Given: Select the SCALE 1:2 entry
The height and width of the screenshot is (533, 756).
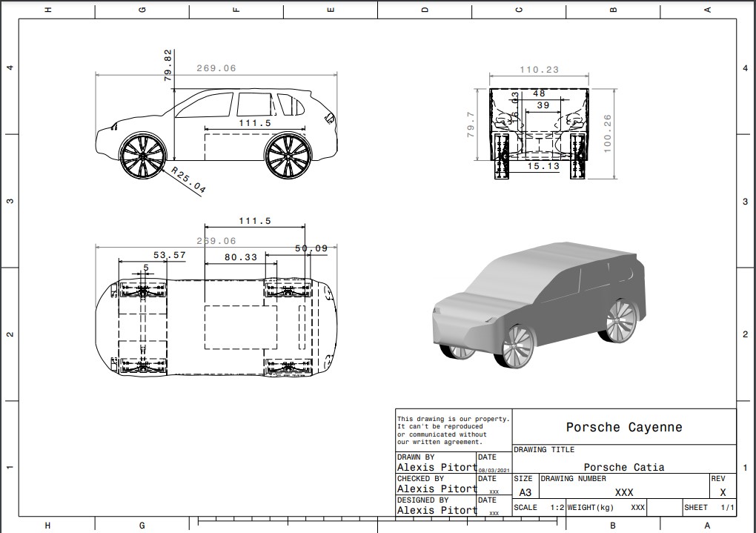Looking at the screenshot, I should point(539,508).
